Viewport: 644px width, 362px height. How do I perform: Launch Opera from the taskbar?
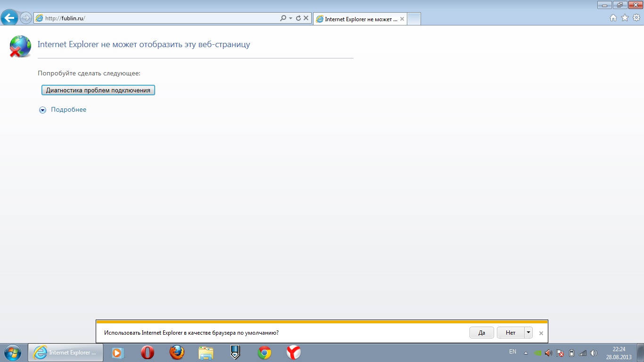pos(148,353)
